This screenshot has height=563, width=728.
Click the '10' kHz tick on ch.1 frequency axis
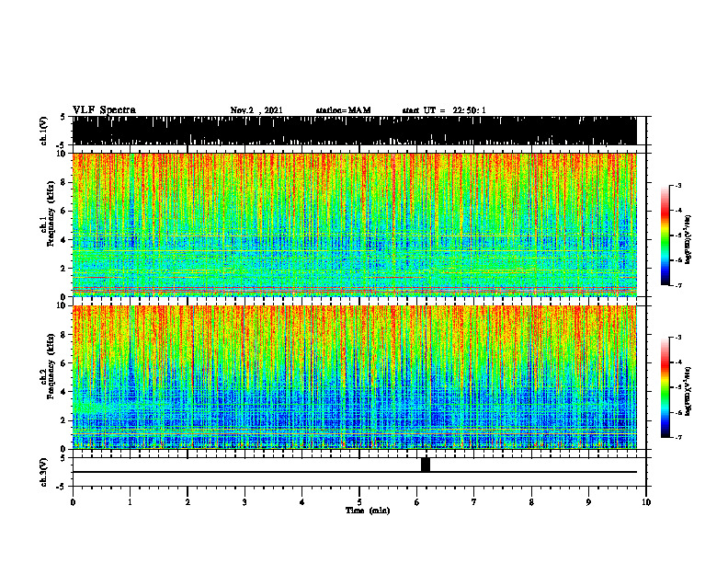(x=63, y=154)
